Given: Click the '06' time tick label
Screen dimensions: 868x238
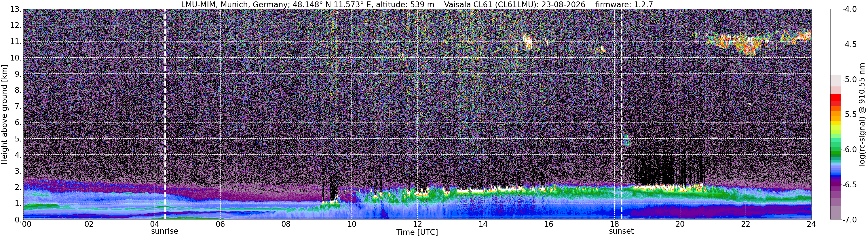Looking at the screenshot, I should [220, 224].
